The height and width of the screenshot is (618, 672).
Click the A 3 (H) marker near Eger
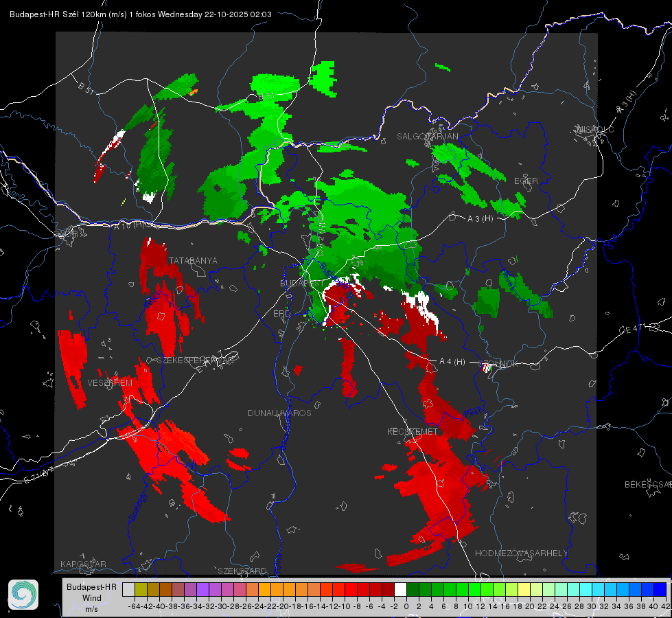tap(480, 219)
